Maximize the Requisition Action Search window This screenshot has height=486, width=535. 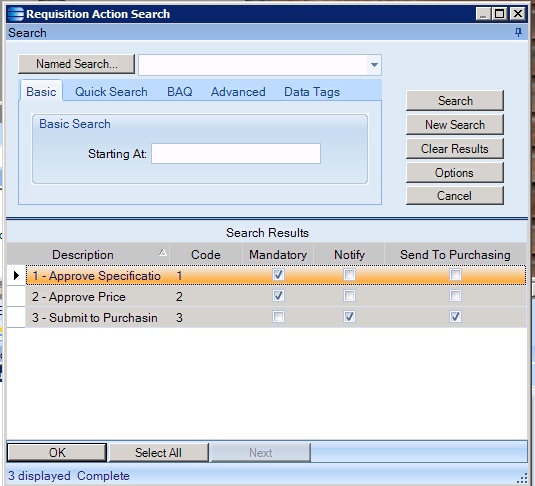(500, 14)
